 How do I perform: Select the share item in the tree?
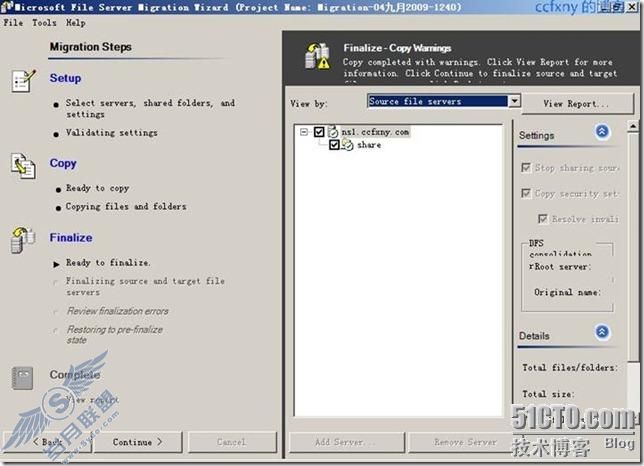[x=369, y=145]
